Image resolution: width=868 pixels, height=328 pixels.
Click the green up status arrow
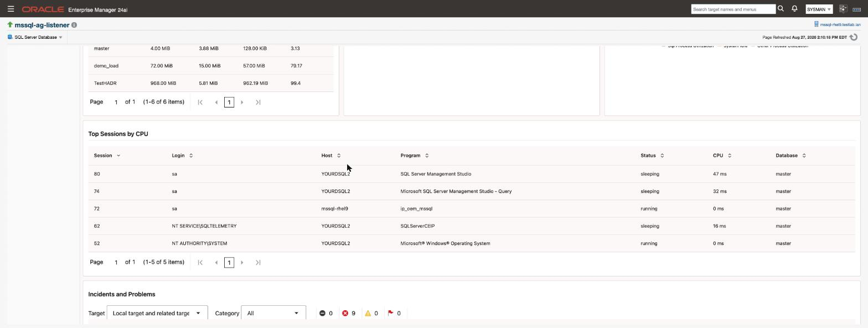pos(10,25)
